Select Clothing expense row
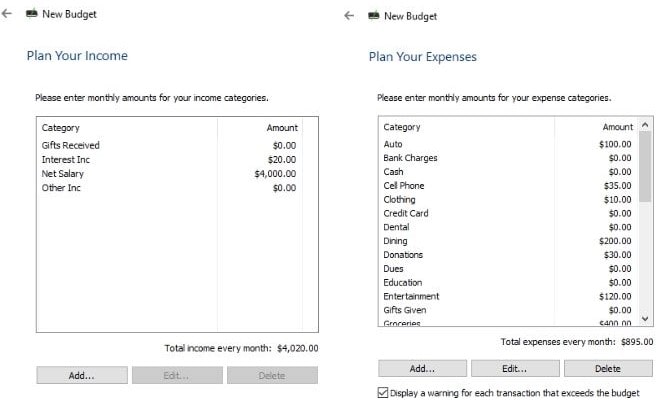The height and width of the screenshot is (408, 657). tap(507, 199)
